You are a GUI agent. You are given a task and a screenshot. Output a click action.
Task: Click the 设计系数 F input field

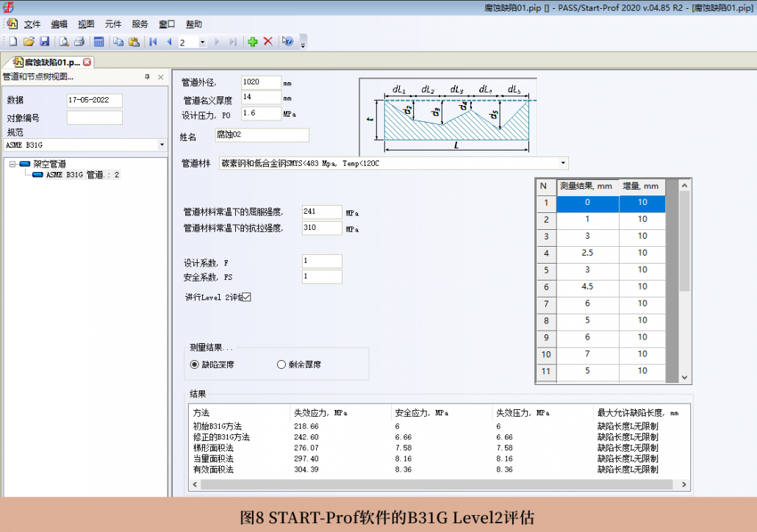coord(322,261)
